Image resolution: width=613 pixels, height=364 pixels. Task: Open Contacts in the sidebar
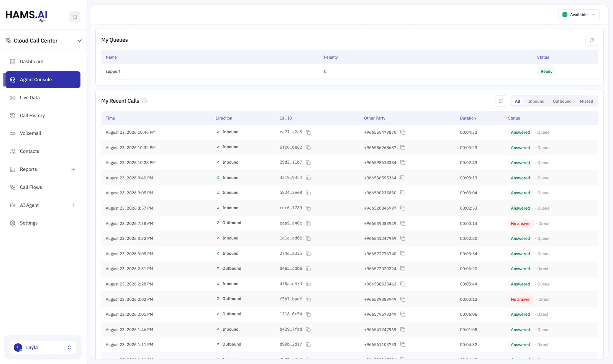pyautogui.click(x=43, y=151)
